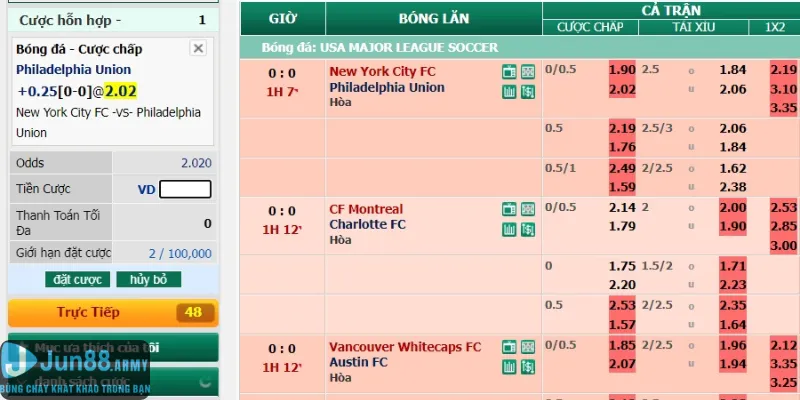Show statistics chart icon for Austin FC row
The height and width of the screenshot is (400, 800).
[x=510, y=365]
